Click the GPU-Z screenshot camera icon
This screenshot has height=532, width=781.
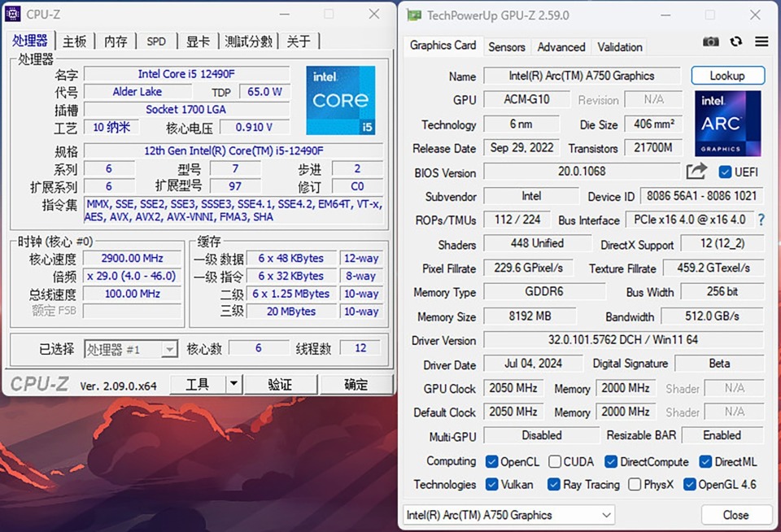711,41
